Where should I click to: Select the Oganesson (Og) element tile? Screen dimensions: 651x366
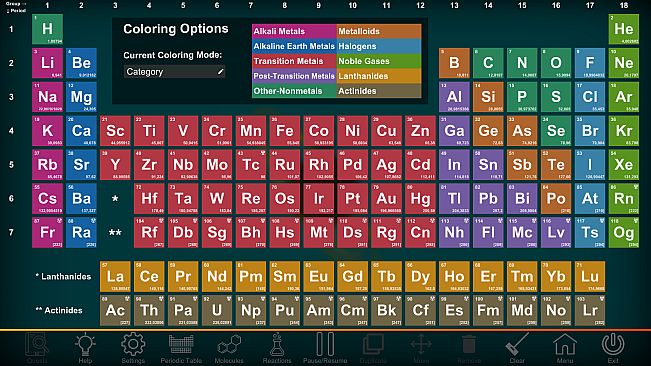click(624, 232)
